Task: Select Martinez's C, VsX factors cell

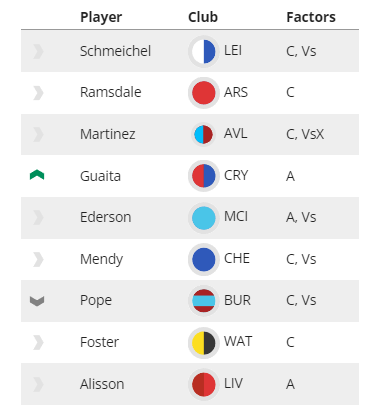Action: (305, 134)
